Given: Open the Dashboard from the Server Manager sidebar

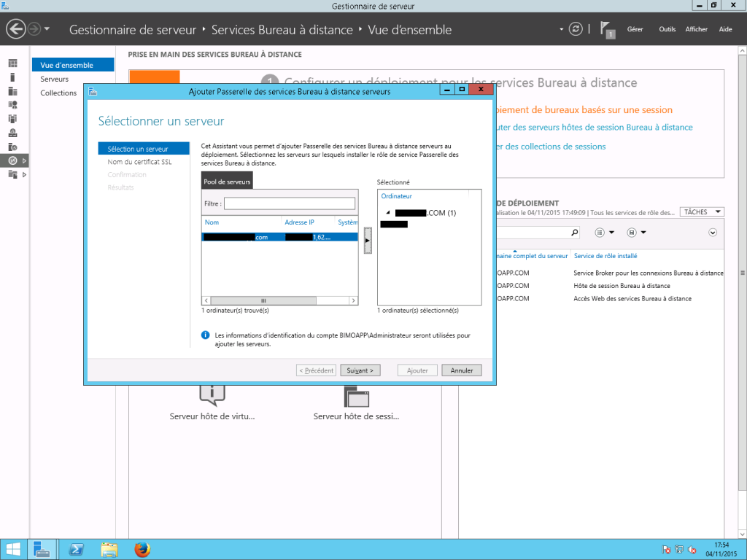Looking at the screenshot, I should [x=12, y=64].
